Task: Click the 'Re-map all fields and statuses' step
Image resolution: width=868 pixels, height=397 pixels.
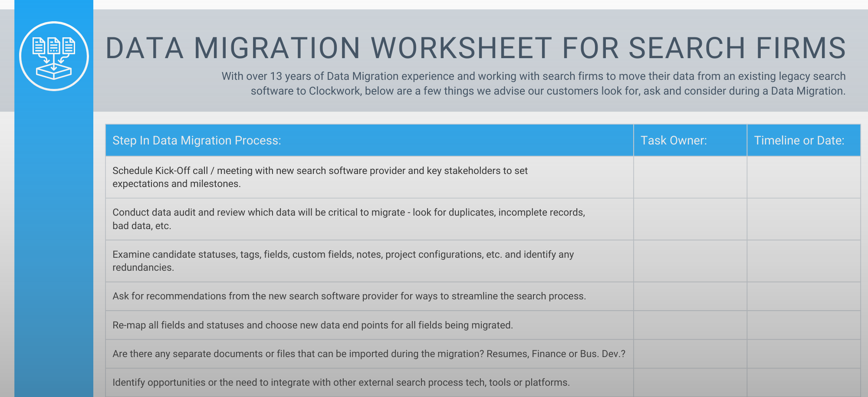Action: click(x=312, y=325)
